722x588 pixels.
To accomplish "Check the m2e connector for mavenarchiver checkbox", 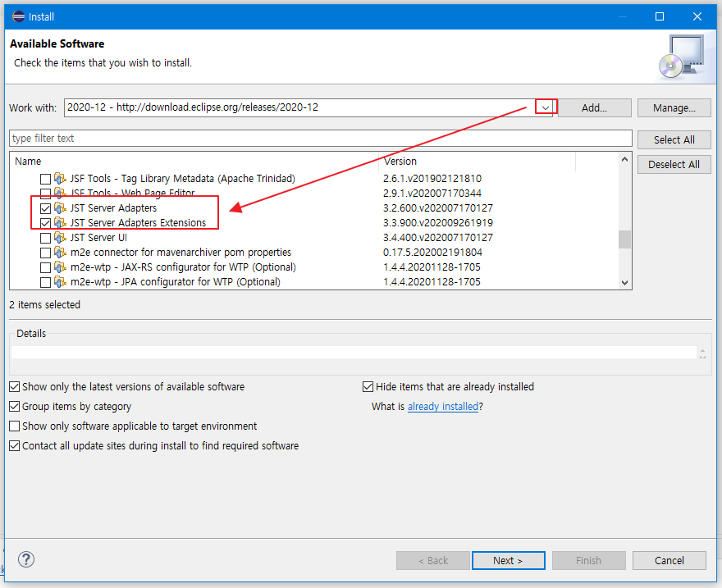I will click(x=45, y=253).
